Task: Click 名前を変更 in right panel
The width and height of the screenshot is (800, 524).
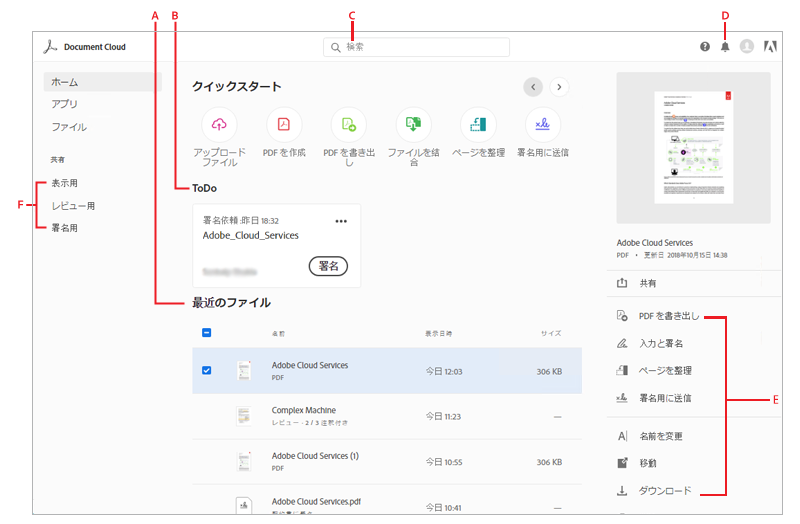Action: pyautogui.click(x=661, y=436)
